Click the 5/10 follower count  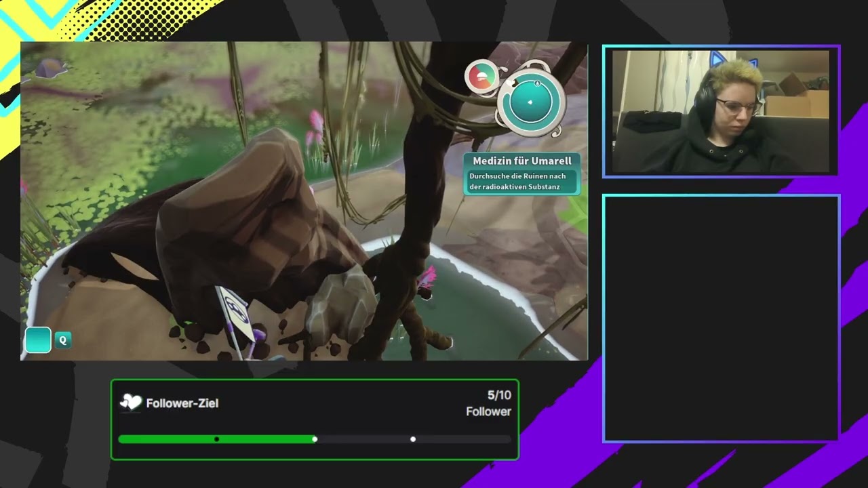click(499, 395)
